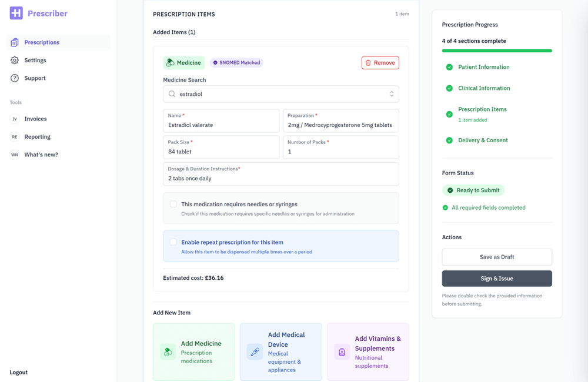Click the Dosage & Duration Instructions field
Screen dimensions: 588x382
[x=280, y=178]
